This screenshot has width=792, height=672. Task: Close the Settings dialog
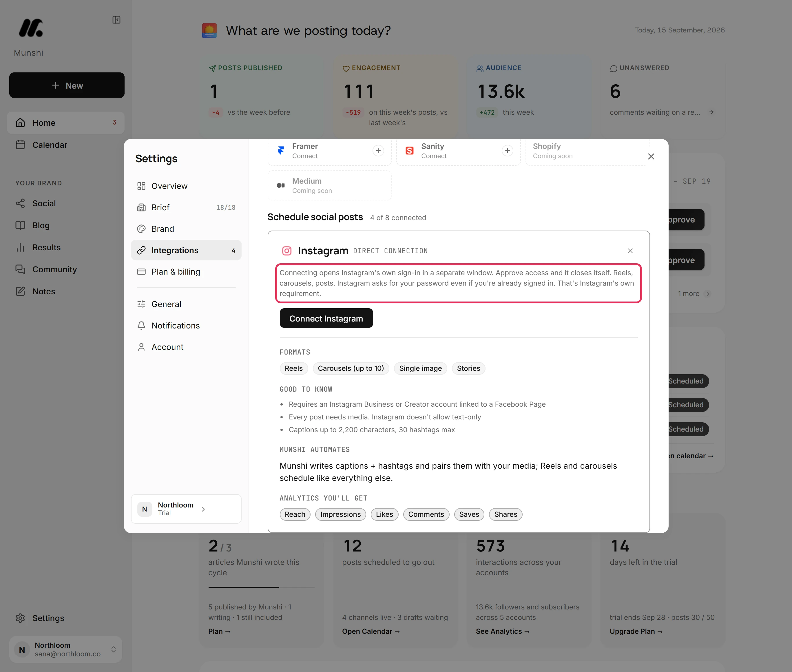coord(651,157)
